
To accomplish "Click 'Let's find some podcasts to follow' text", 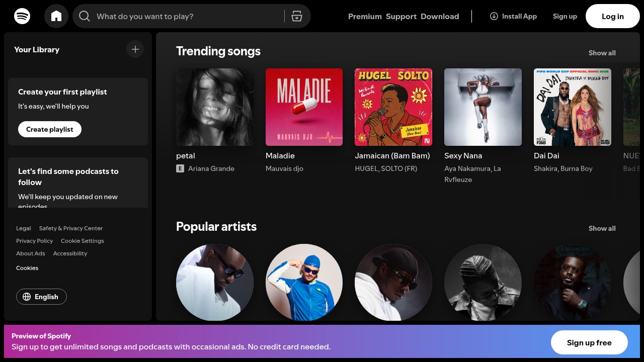I will tap(68, 177).
